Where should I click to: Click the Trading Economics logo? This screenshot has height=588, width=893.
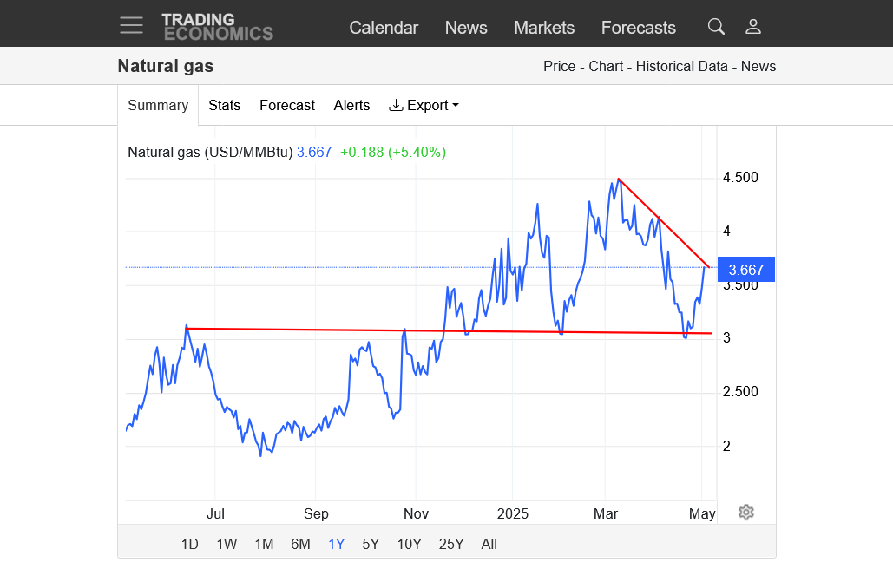tap(217, 27)
